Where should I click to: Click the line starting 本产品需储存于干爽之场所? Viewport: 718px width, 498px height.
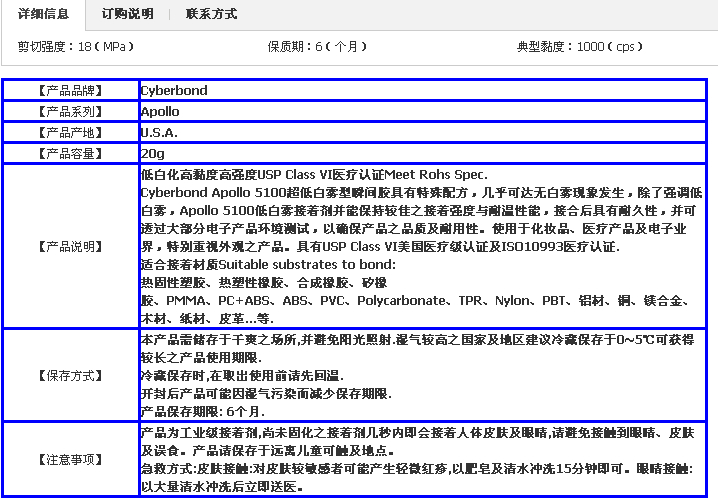click(x=418, y=340)
